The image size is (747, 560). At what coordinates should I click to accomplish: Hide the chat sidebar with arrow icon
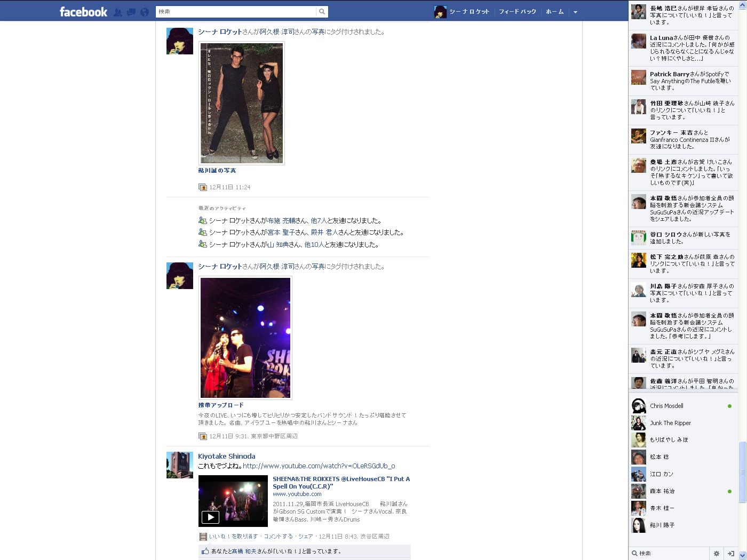(731, 554)
